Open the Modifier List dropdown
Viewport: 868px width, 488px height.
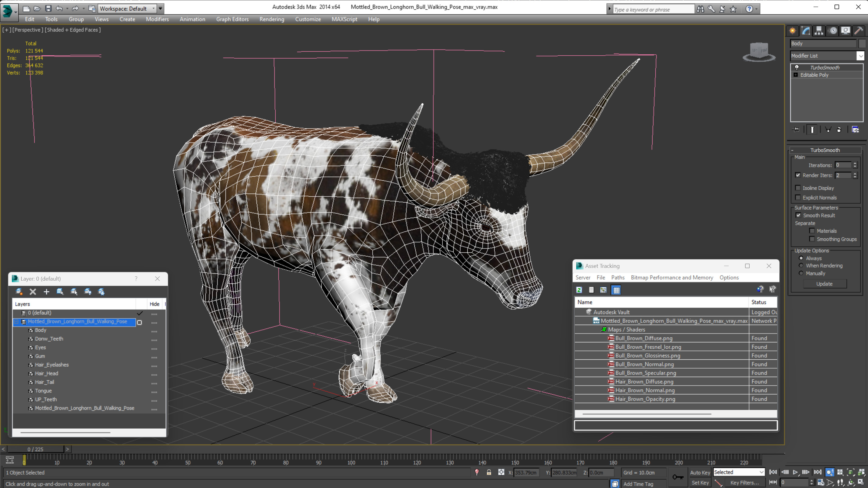point(860,56)
